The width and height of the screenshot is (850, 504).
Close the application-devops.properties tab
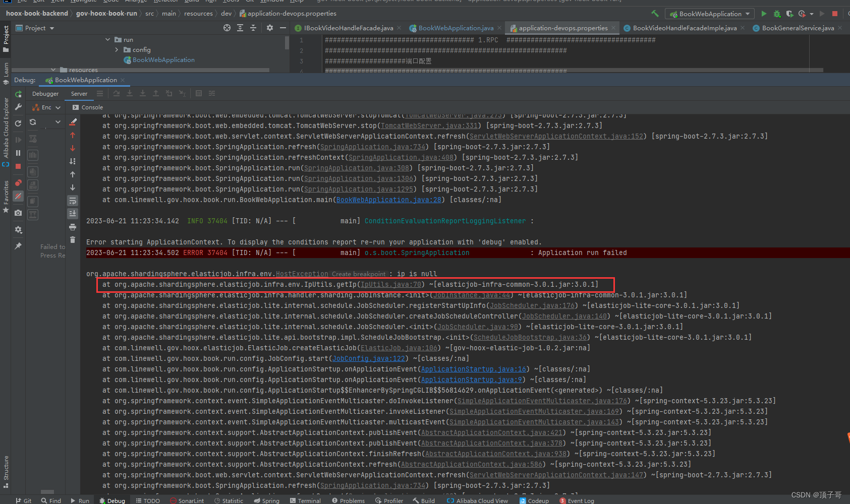click(x=613, y=28)
